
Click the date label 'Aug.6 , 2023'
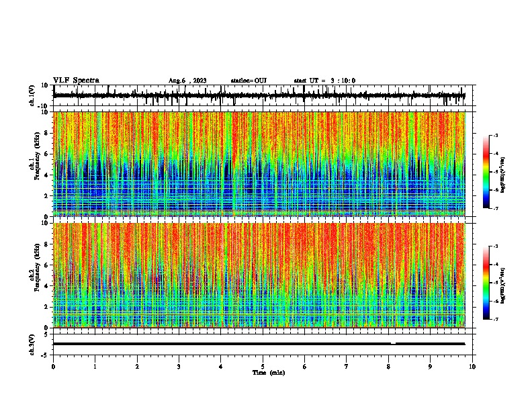(x=187, y=81)
